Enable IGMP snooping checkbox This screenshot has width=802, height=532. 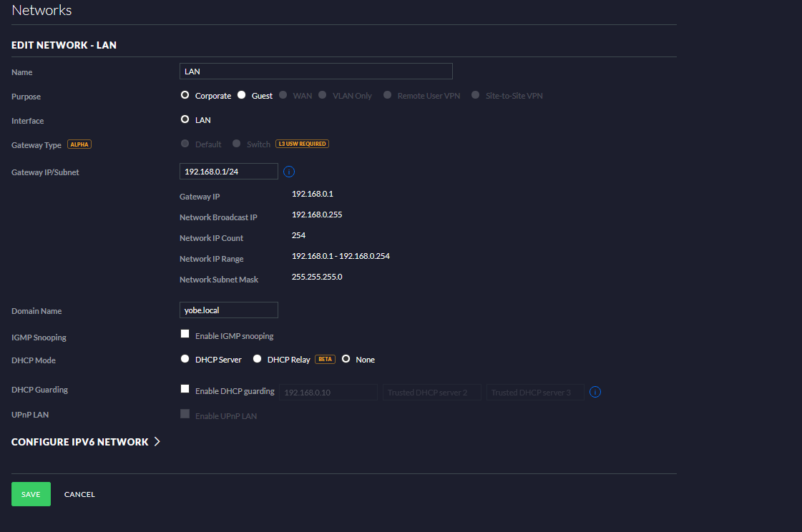point(185,335)
